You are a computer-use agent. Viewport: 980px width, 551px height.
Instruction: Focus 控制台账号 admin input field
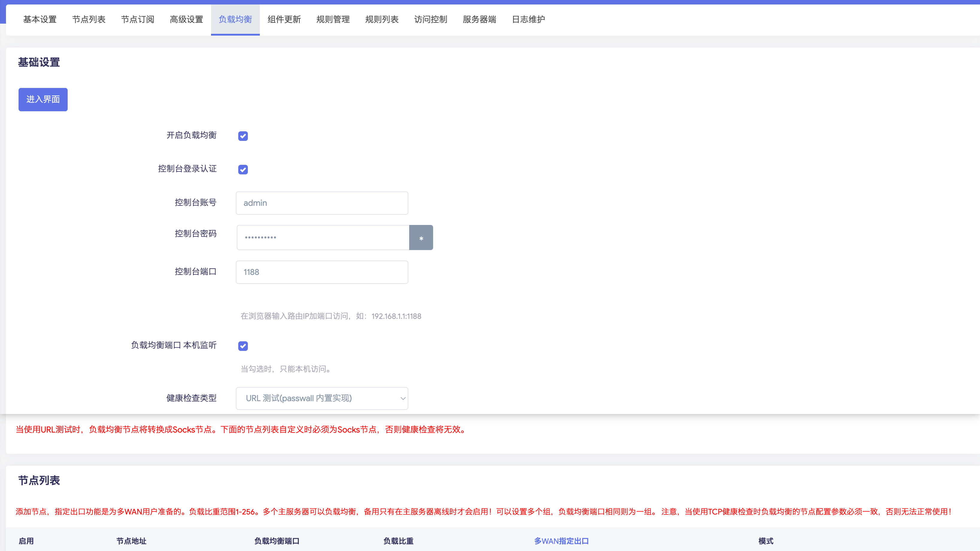point(322,203)
